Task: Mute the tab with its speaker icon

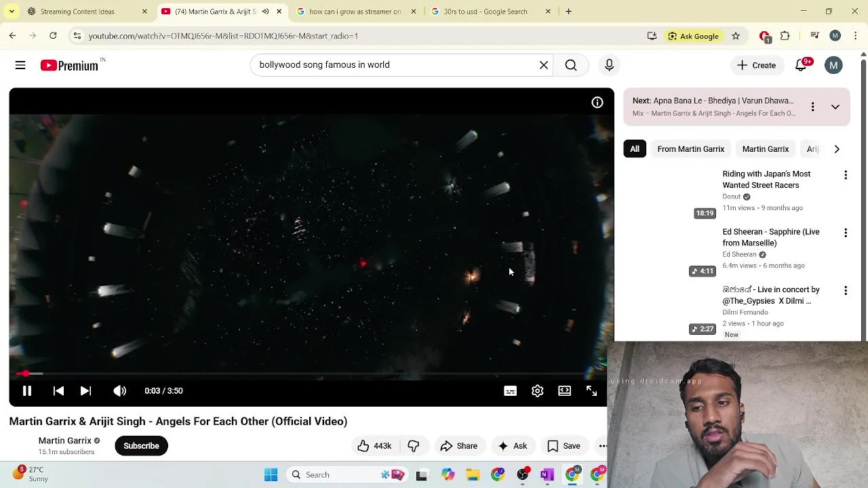Action: pos(265,12)
